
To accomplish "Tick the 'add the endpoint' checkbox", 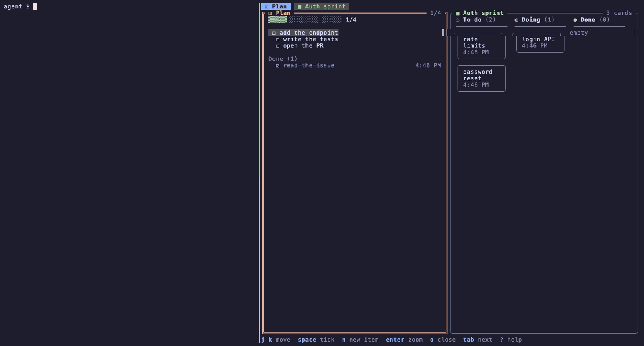I will (274, 33).
